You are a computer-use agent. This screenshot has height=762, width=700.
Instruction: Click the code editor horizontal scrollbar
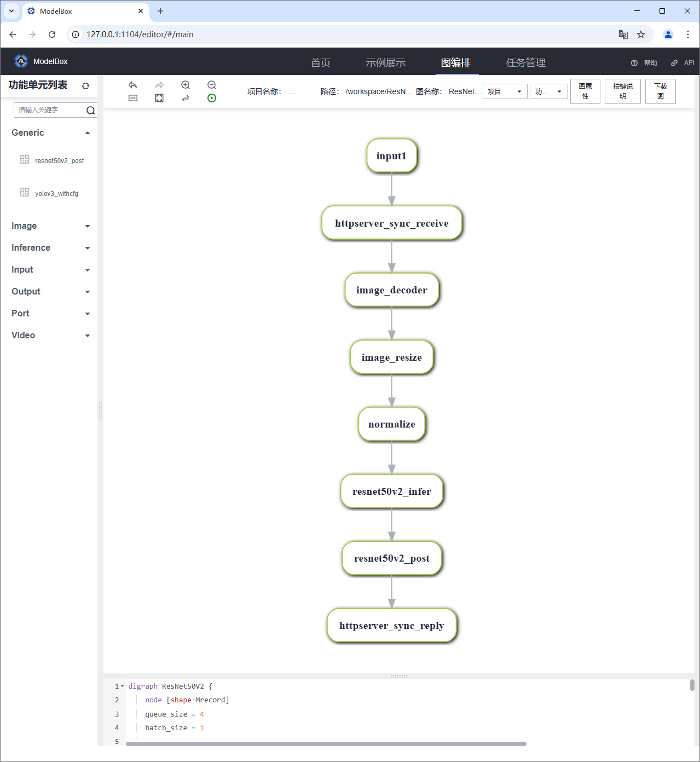(326, 744)
